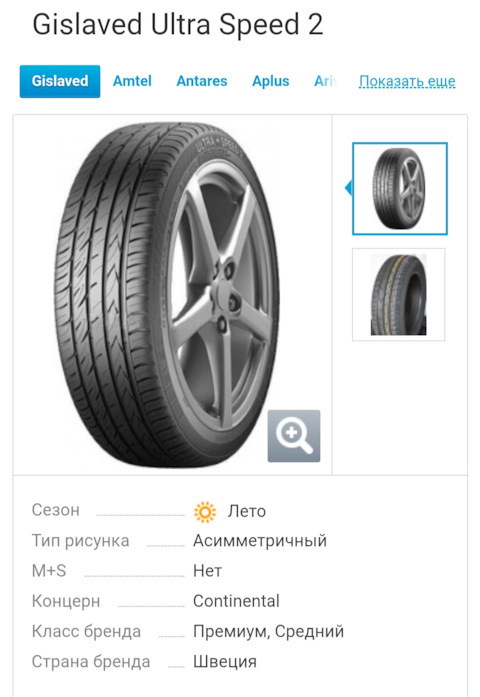Viewport: 480px width, 697px height.
Task: Click the Швеция brand country value
Action: (225, 661)
